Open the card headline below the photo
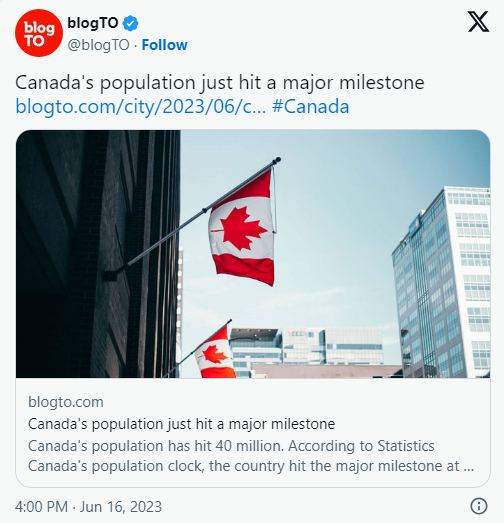The image size is (504, 523). click(181, 424)
